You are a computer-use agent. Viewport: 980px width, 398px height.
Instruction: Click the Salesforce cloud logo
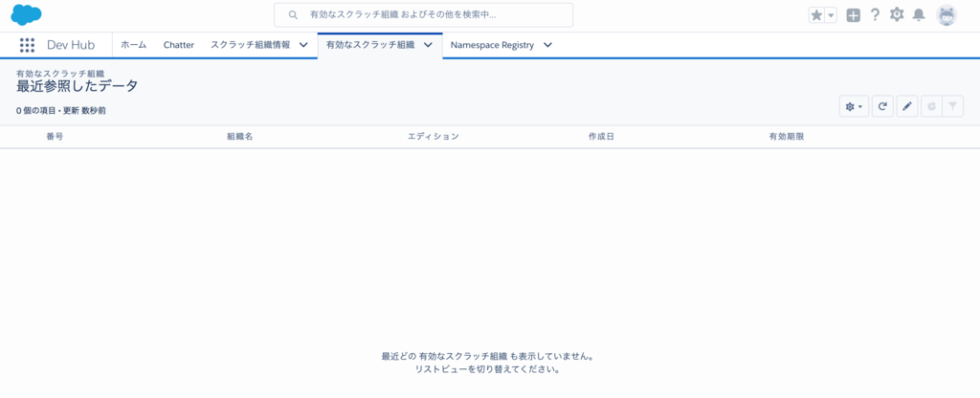26,13
